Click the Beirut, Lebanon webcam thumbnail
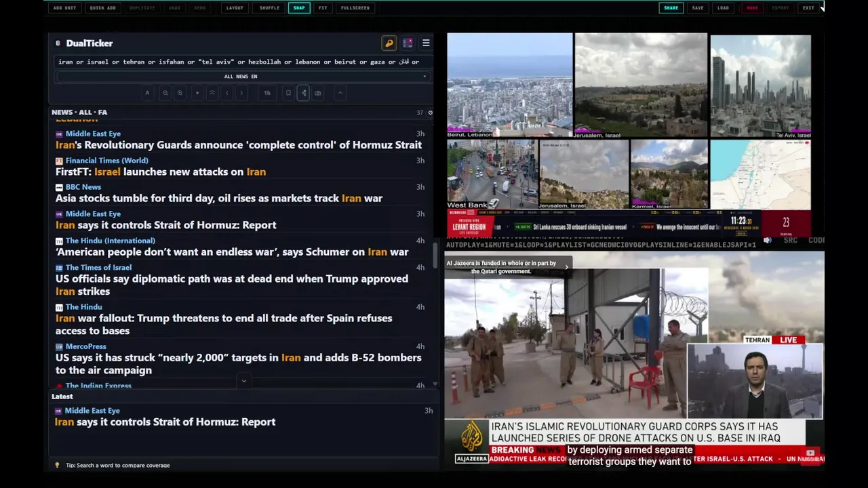The image size is (868, 488). click(x=509, y=85)
